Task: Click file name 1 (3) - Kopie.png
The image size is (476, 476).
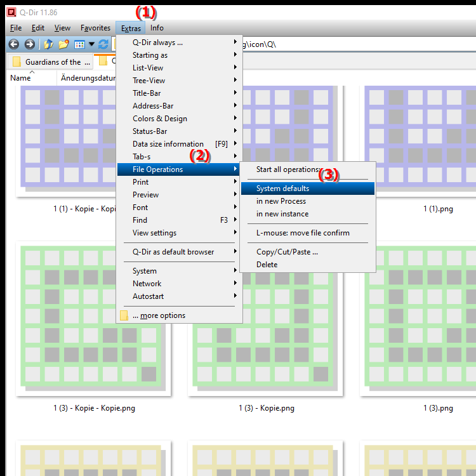Action: pyautogui.click(x=267, y=408)
